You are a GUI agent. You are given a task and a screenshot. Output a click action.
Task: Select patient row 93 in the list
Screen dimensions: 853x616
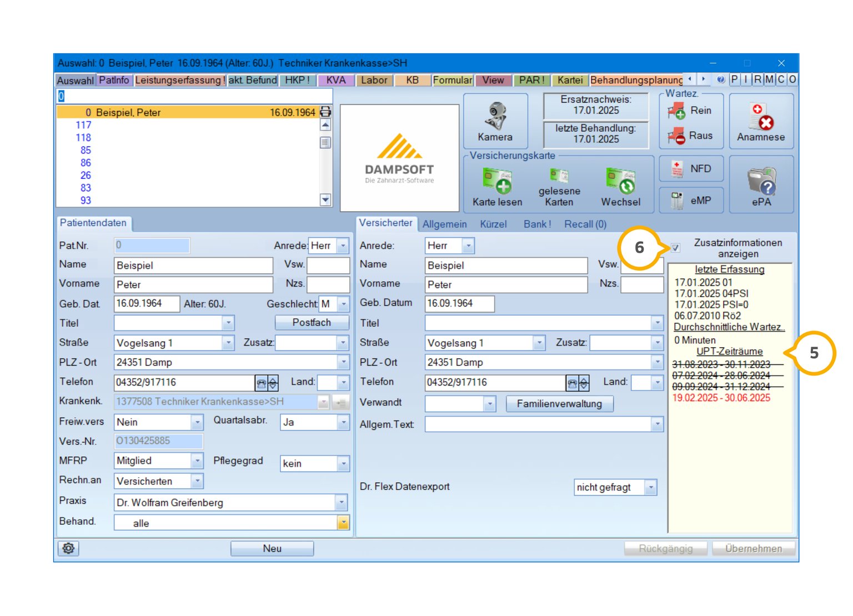click(188, 201)
